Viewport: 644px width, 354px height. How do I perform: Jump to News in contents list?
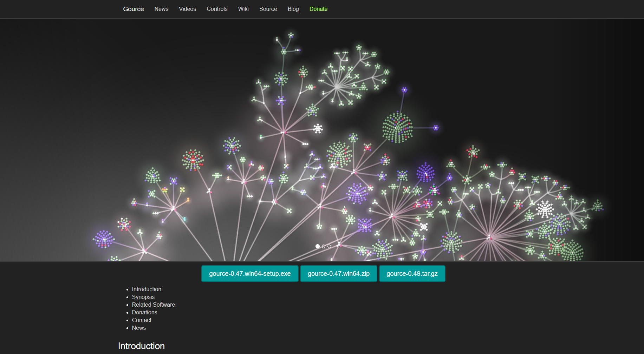tap(139, 328)
